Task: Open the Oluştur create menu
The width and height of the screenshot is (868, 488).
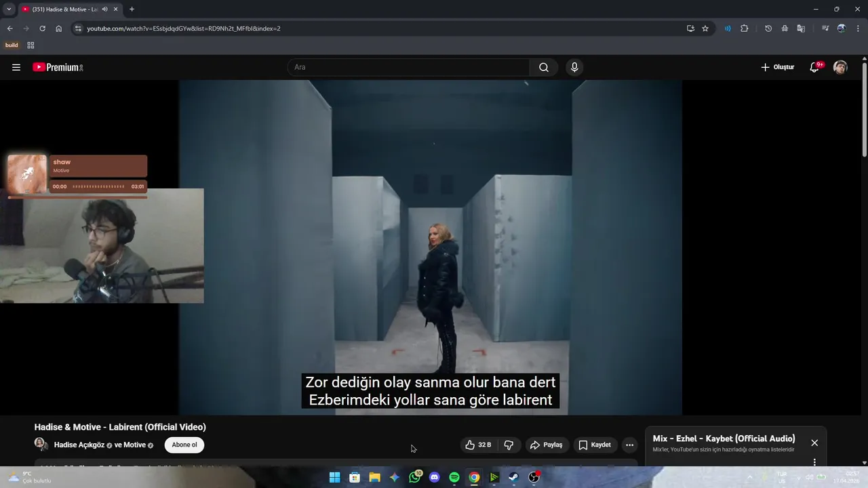Action: [777, 67]
